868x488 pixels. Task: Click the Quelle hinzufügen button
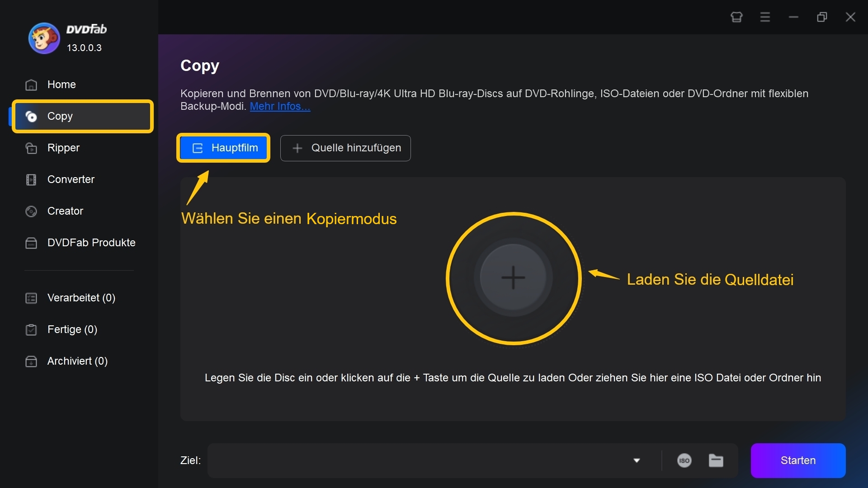click(346, 148)
